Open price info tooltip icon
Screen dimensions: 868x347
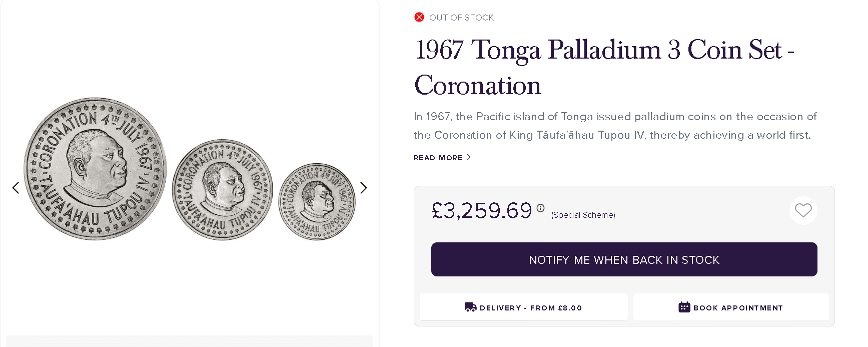(x=540, y=208)
